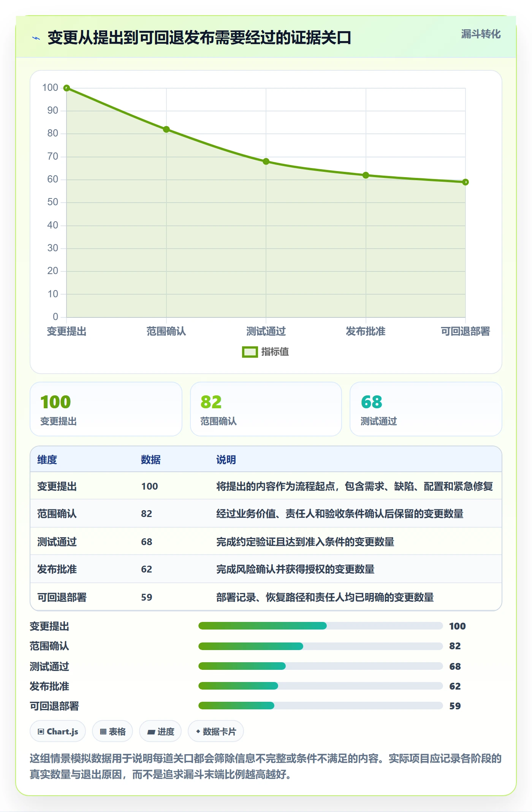
Task: Click the 可回退部署 progress bar
Action: pos(320,706)
